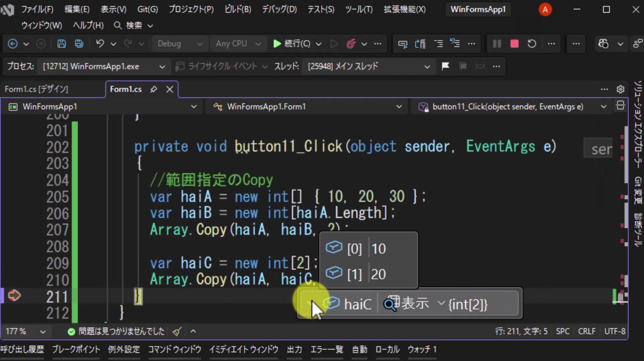644x361 pixels.
Task: Click the visualizer magnifier in haiC datatip
Action: pos(391,304)
